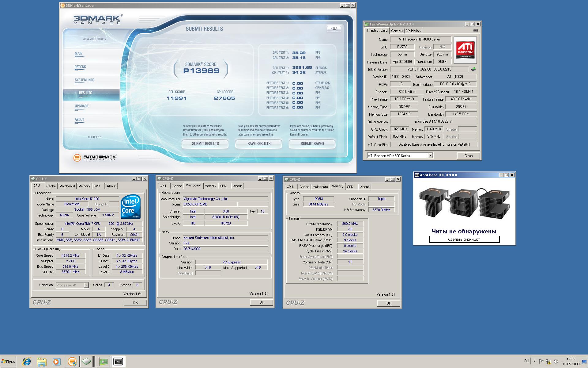Viewport: 588px width, 368px height.
Task: Click HELP button in 3DMark Vantage
Action: tap(334, 29)
